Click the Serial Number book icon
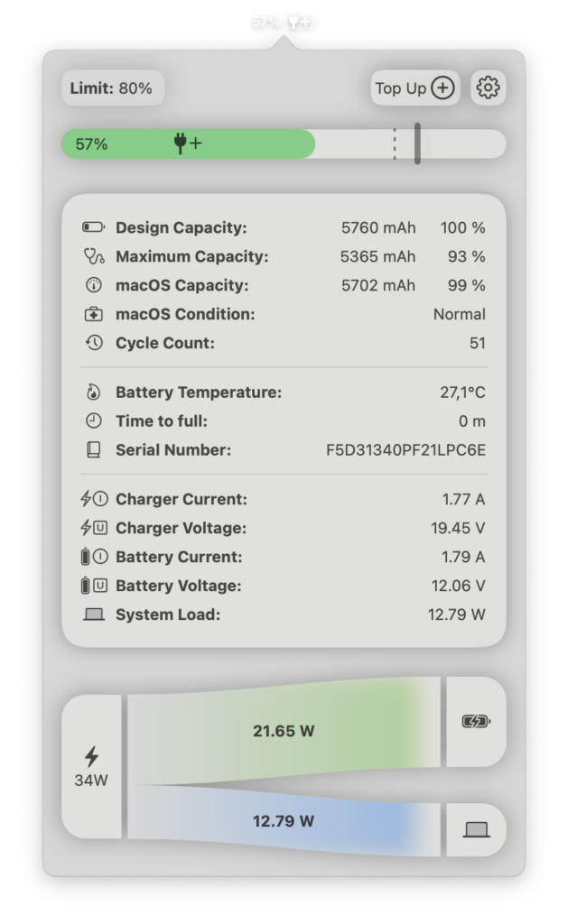 pos(93,450)
